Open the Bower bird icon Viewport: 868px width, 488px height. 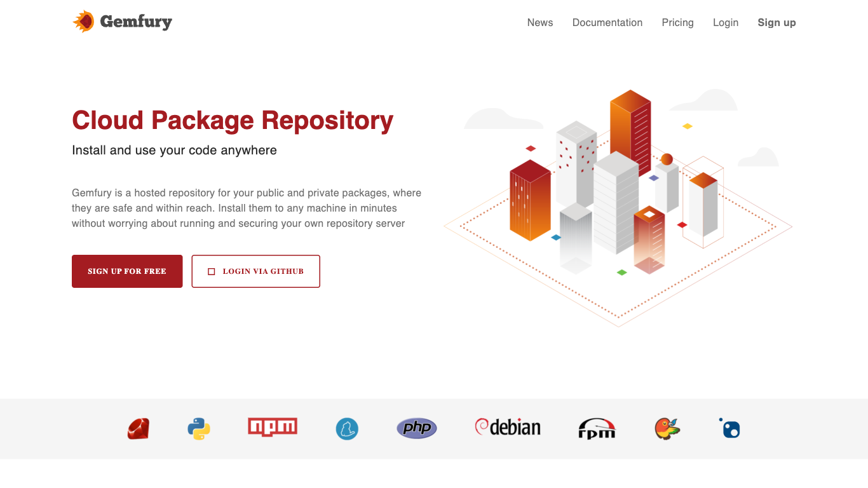(x=667, y=429)
